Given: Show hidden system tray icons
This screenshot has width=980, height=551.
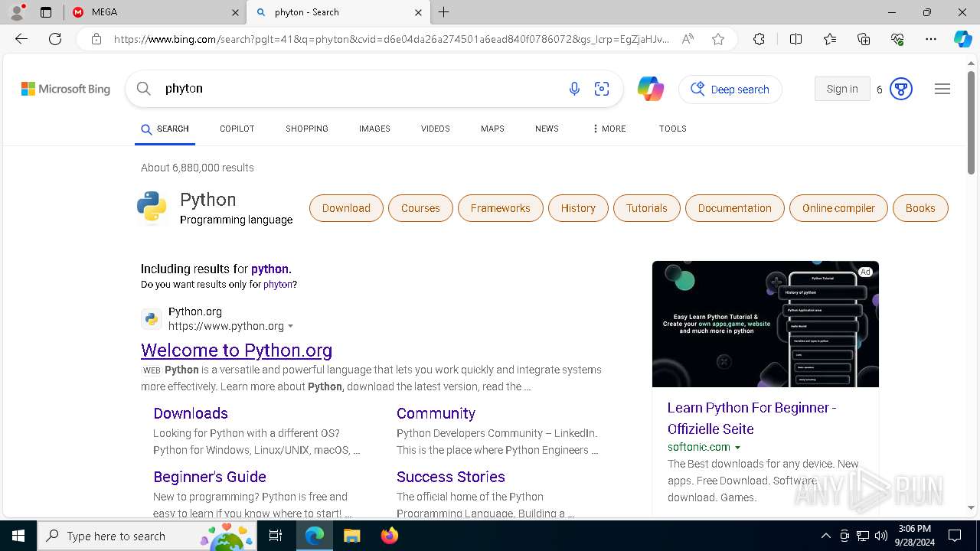Looking at the screenshot, I should (825, 536).
